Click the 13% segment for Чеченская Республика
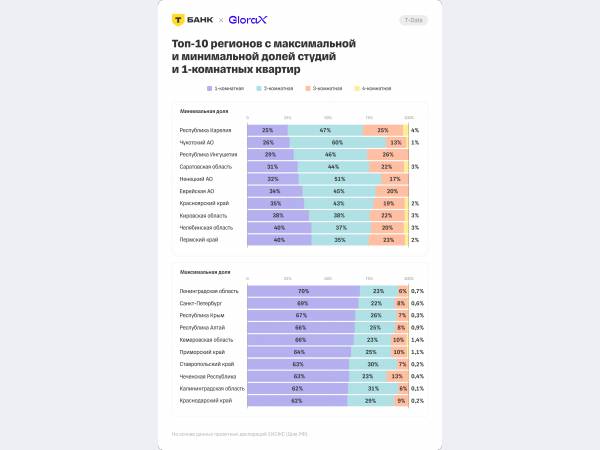600x450 pixels. pyautogui.click(x=397, y=376)
